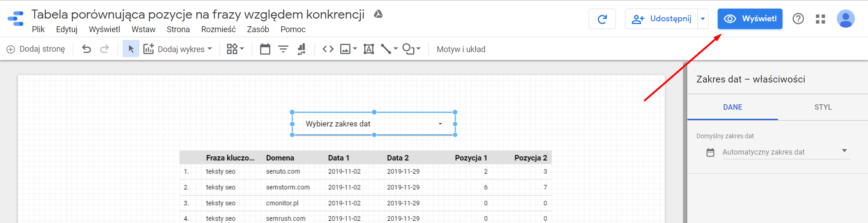This screenshot has height=223, width=868.
Task: Insert a date range control icon
Action: tap(265, 49)
